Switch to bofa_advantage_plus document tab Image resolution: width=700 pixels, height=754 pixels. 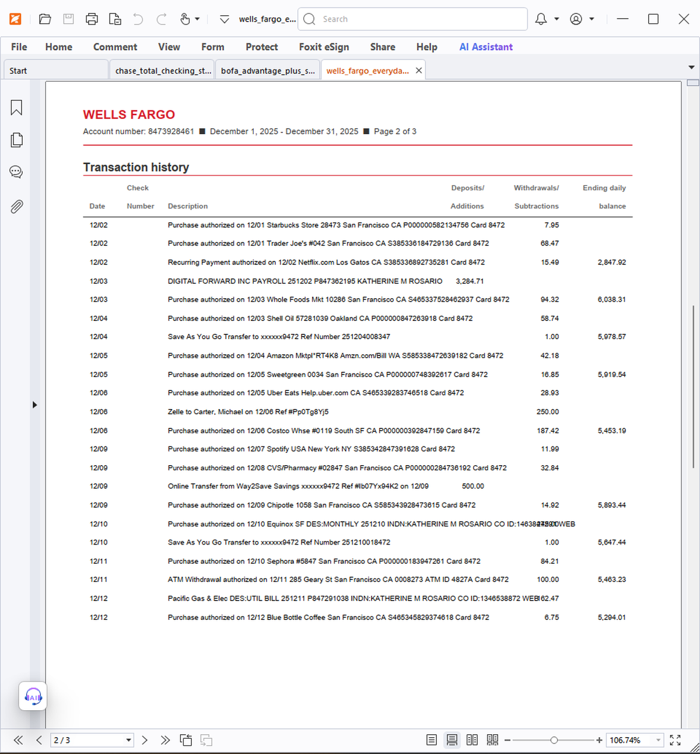click(x=268, y=71)
